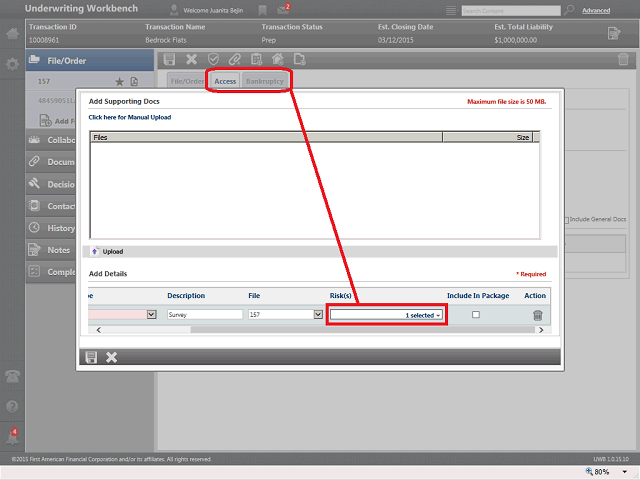640x480 pixels.
Task: Open the settings gear in left rail
Action: pos(12,64)
